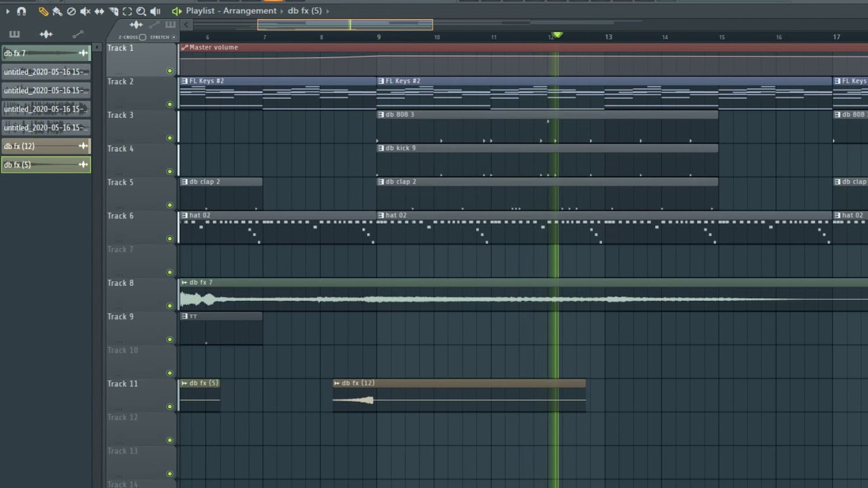Click 'db fx (5)' in the title breadcrumb
This screenshot has width=868, height=488.
click(304, 11)
